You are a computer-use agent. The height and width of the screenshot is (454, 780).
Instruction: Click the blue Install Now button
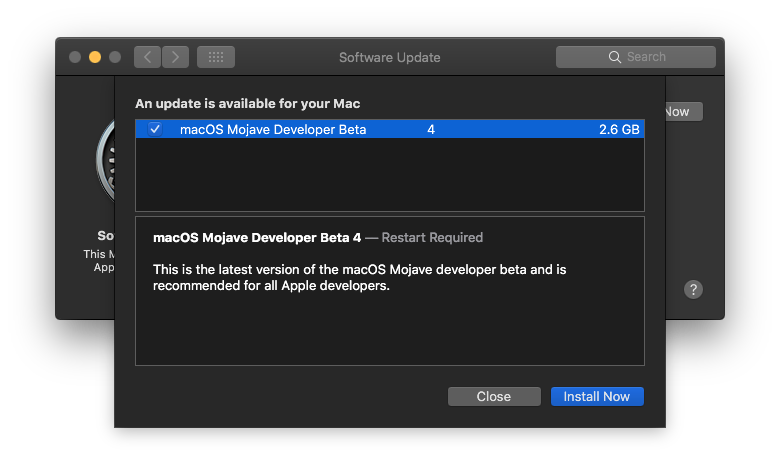(x=597, y=396)
